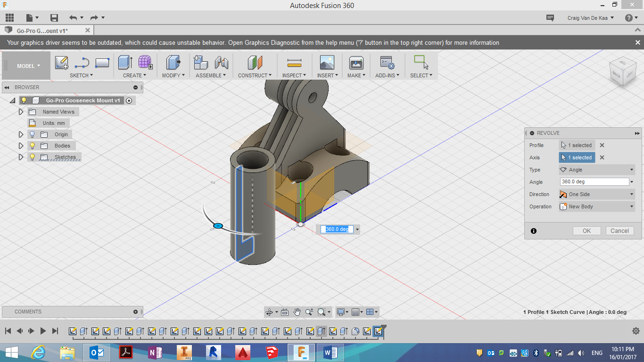Image resolution: width=644 pixels, height=362 pixels.
Task: Select the Rectangle sketch tool icon
Action: pos(102,62)
